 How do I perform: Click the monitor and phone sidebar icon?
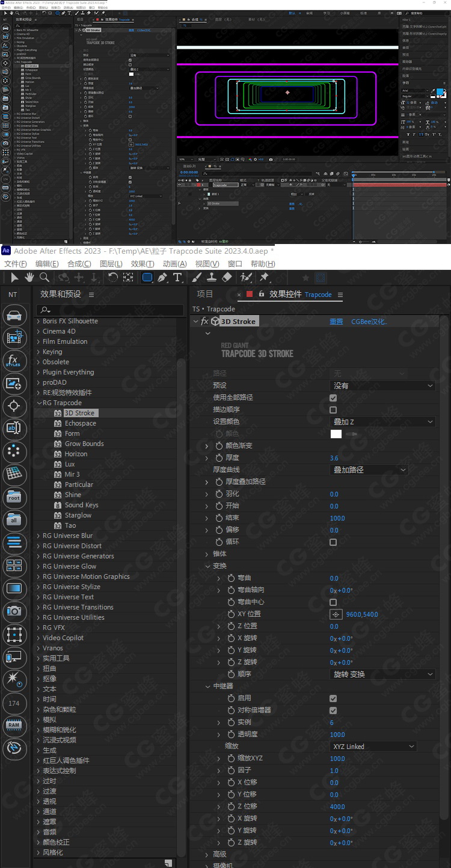(14, 658)
